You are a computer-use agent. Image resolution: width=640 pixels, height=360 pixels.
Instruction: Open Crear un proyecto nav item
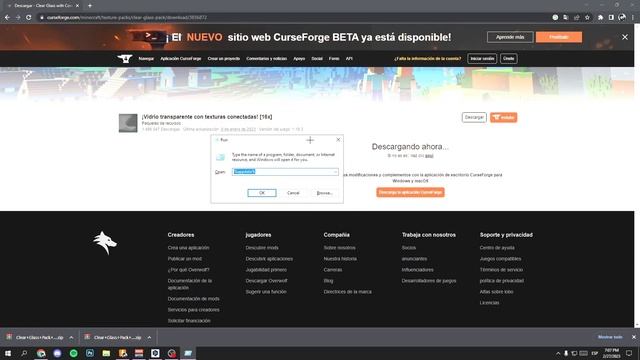click(x=224, y=59)
